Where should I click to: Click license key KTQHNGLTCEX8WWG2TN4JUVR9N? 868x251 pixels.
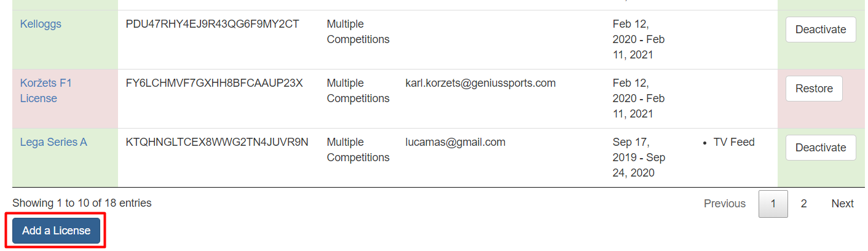(217, 142)
